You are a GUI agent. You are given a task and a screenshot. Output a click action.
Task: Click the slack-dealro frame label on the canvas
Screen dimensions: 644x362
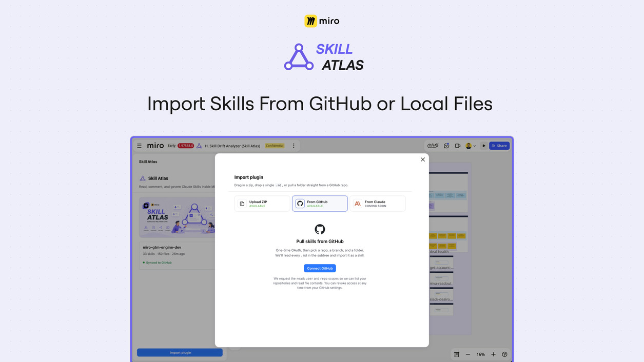(x=441, y=299)
